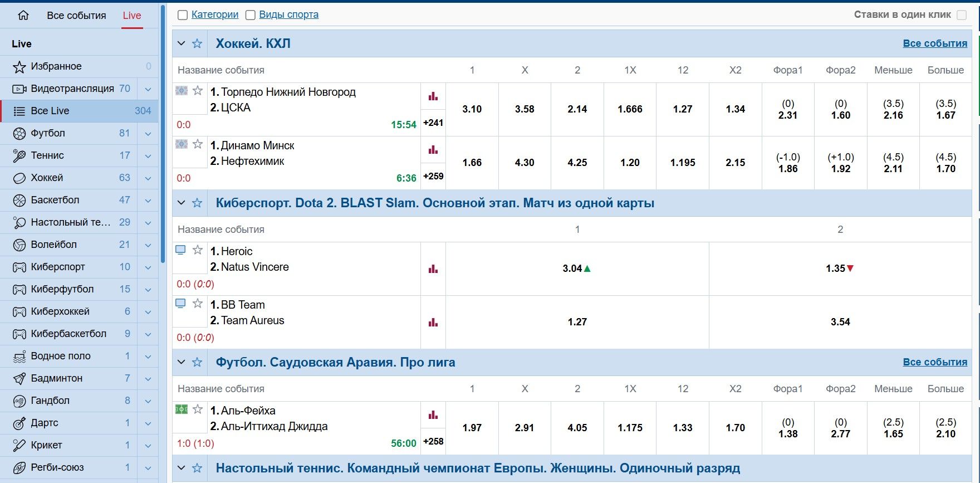This screenshot has width=980, height=483.
Task: Toggle Ставки в один клик checkbox
Action: (962, 15)
